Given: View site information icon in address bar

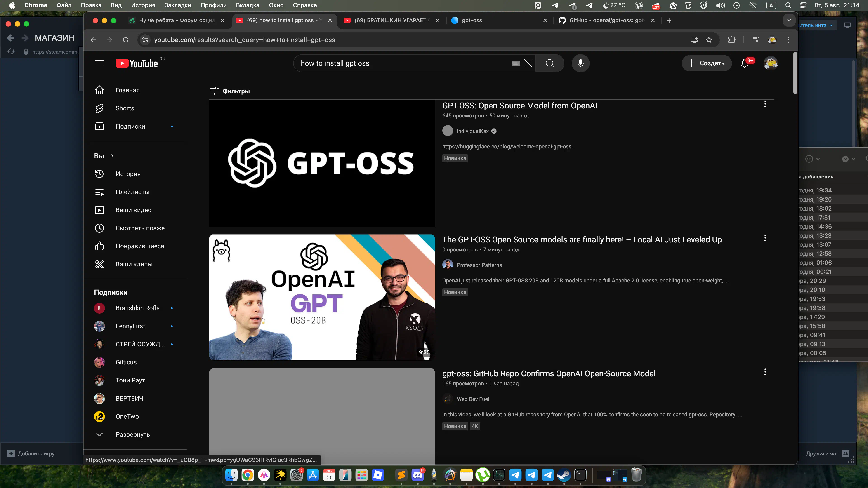Looking at the screenshot, I should (145, 40).
